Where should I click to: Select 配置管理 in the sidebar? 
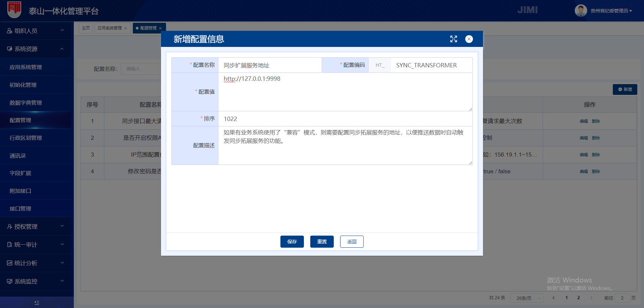[20, 120]
